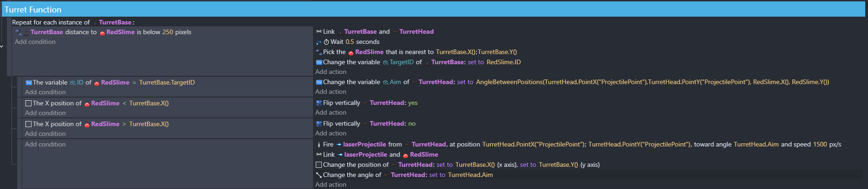Click the Fire laserProjectile action icon
The width and height of the screenshot is (868, 189).
click(319, 145)
